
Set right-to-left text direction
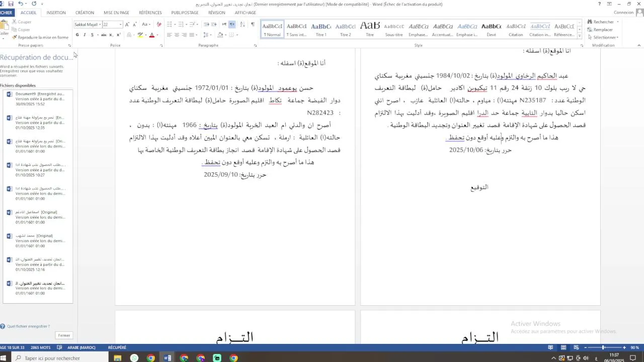(232, 25)
